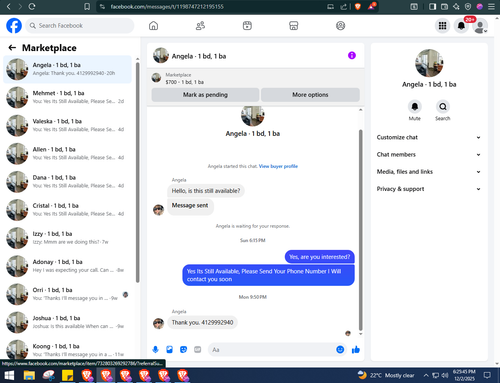This screenshot has height=383, width=500.
Task: Open Allen conversation
Action: pyautogui.click(x=68, y=153)
